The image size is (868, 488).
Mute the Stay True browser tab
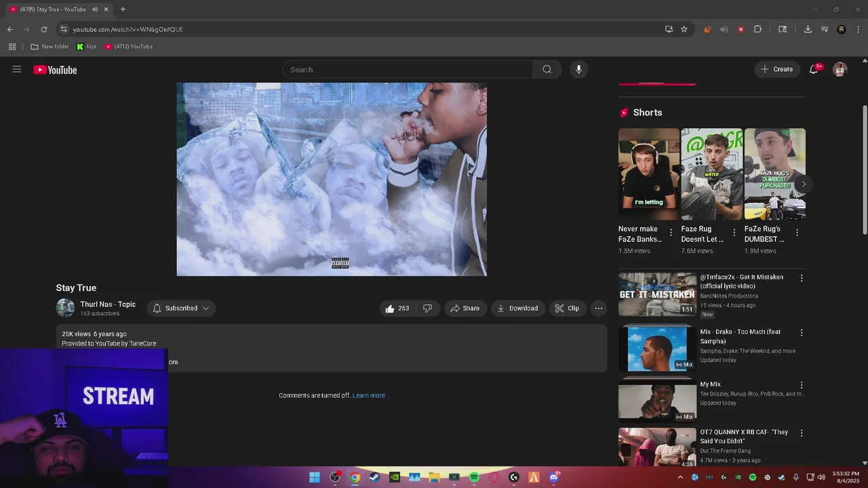(94, 9)
